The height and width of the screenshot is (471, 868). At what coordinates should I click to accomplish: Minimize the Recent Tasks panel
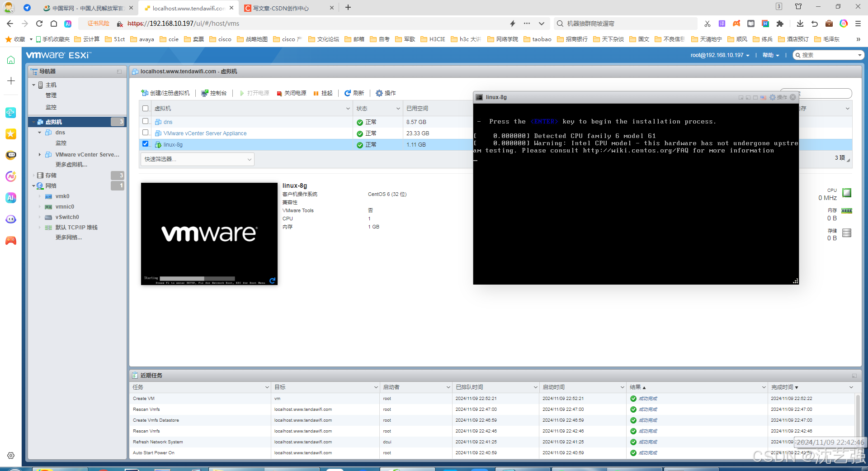coord(854,376)
